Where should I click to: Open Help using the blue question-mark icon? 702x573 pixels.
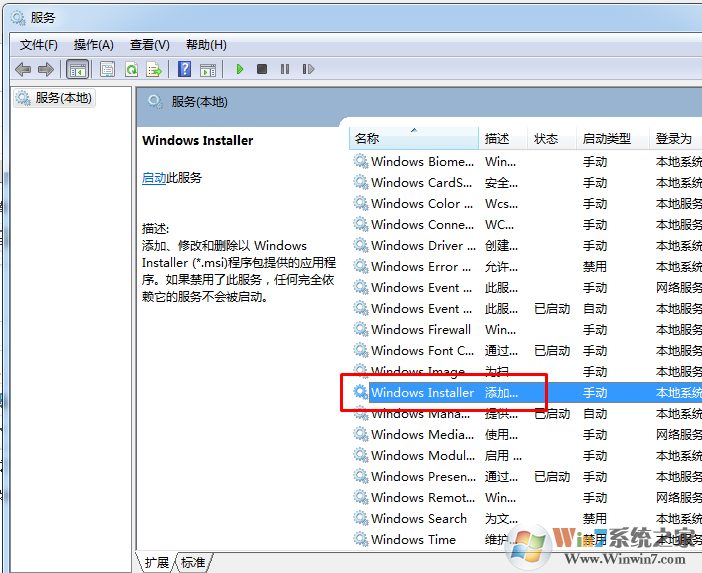point(185,69)
